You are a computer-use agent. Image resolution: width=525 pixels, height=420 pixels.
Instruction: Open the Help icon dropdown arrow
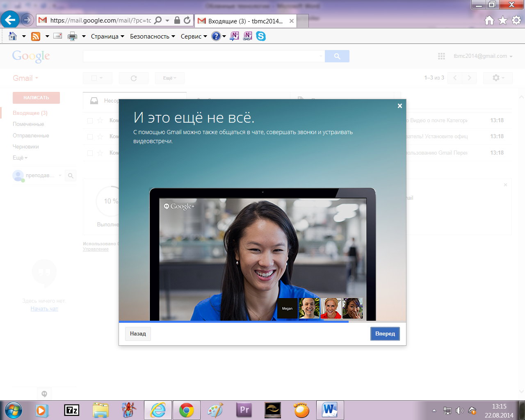coord(224,36)
